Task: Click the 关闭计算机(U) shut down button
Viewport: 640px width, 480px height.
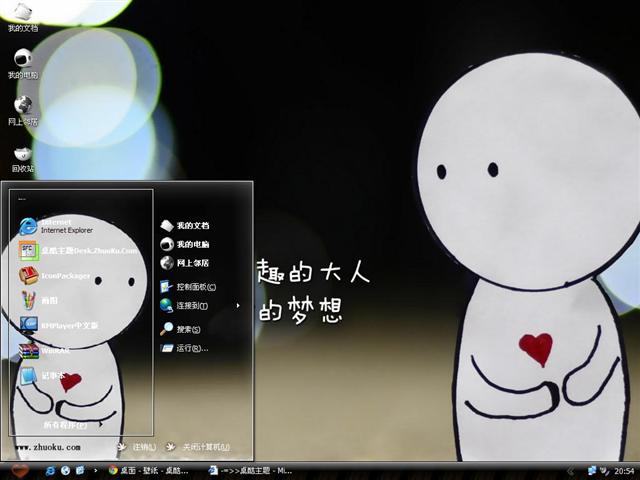Action: coord(198,447)
